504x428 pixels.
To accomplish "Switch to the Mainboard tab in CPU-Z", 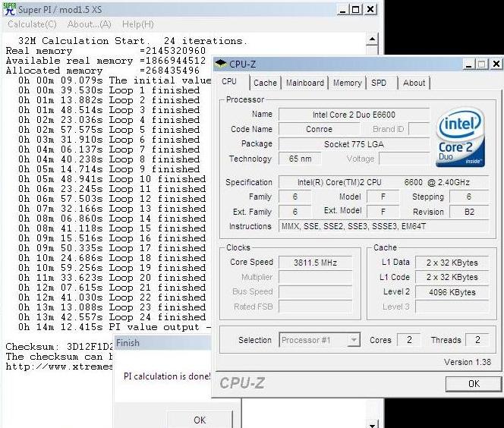I will (304, 83).
